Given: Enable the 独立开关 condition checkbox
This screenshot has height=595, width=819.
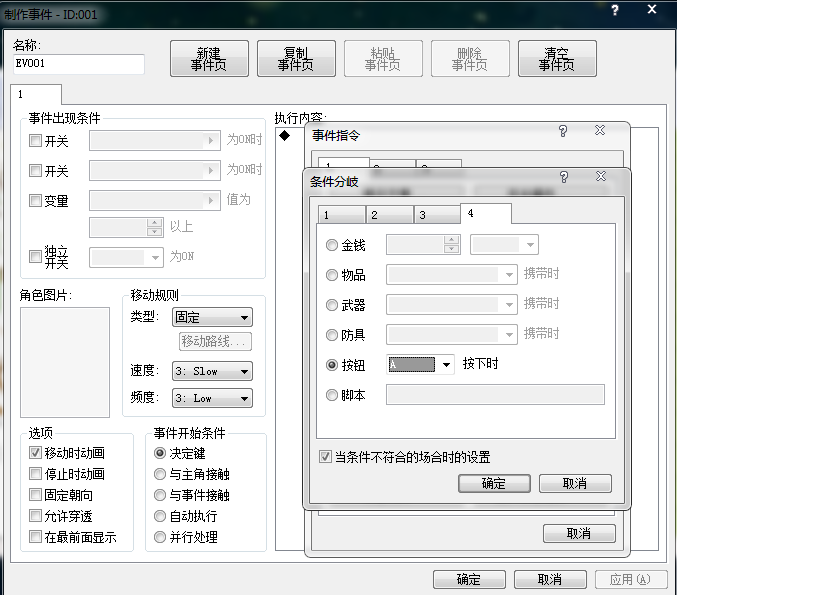Looking at the screenshot, I should [35, 256].
